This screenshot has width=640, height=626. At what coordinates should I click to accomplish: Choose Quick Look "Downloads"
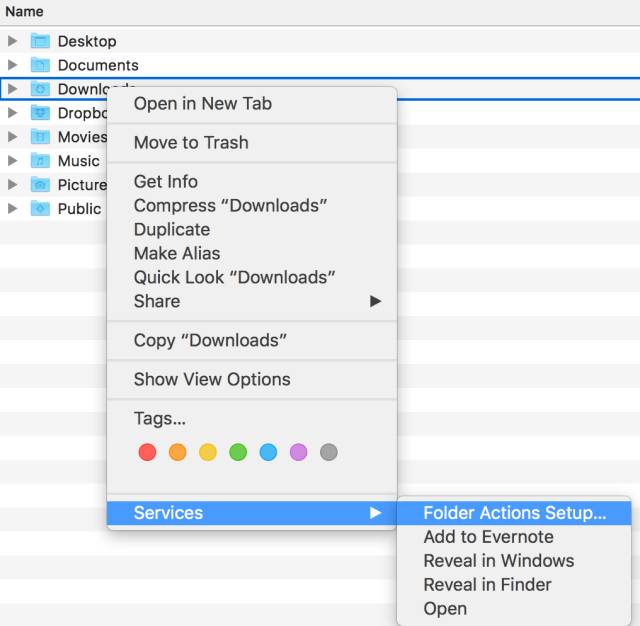[x=252, y=277]
